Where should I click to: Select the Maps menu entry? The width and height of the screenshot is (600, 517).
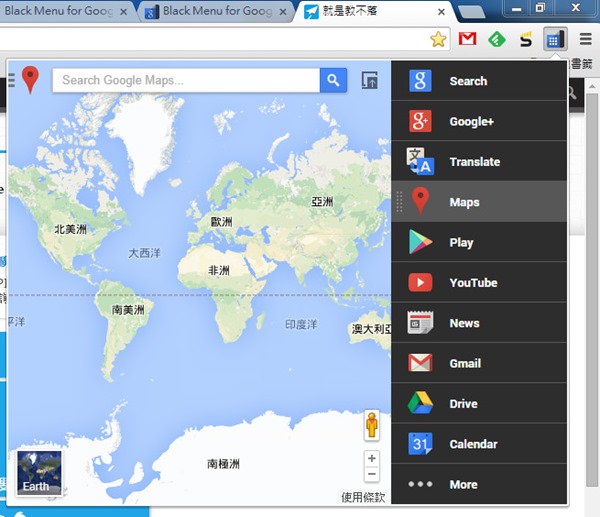479,202
